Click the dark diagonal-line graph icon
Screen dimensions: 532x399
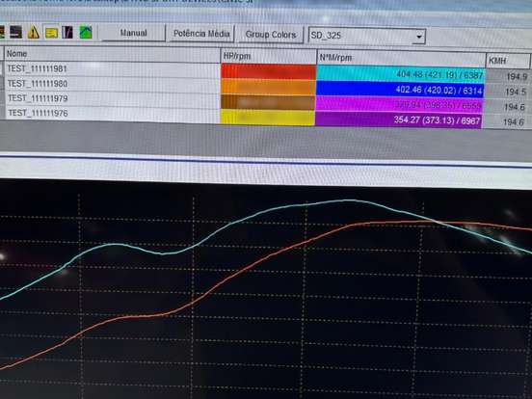point(67,33)
